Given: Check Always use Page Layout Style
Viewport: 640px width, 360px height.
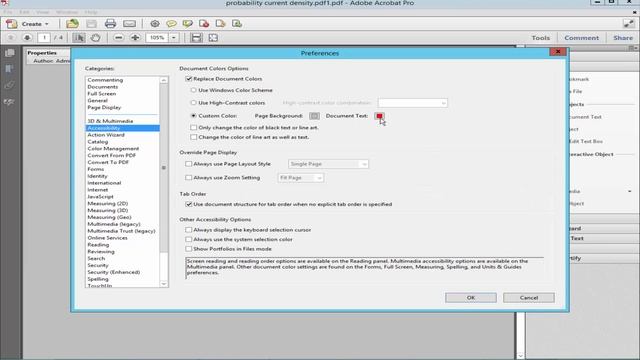Looking at the screenshot, I should tap(189, 164).
